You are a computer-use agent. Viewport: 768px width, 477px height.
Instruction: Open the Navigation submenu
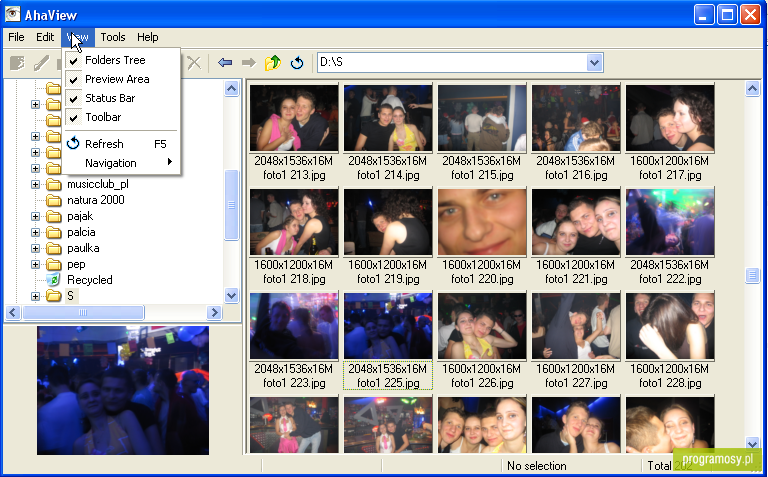[122, 163]
